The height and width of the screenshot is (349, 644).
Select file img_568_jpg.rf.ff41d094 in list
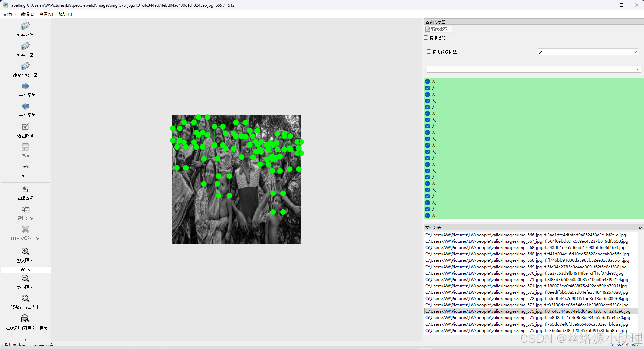coord(531,254)
